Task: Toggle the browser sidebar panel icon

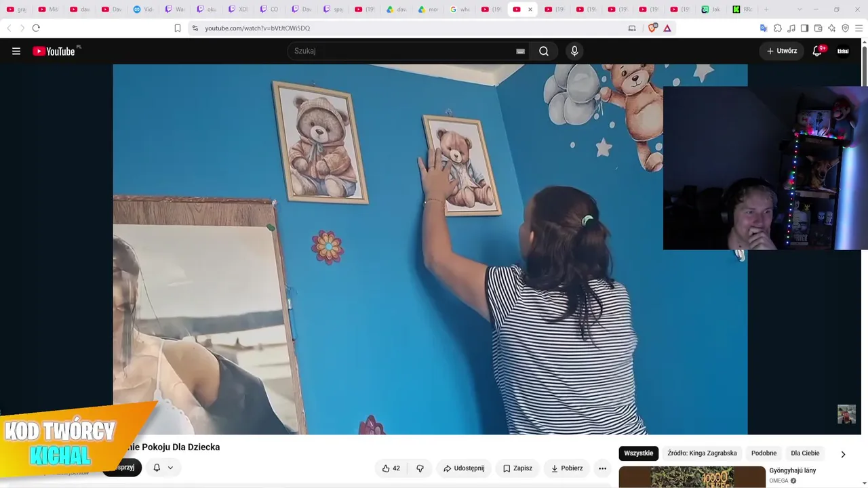Action: (x=804, y=28)
